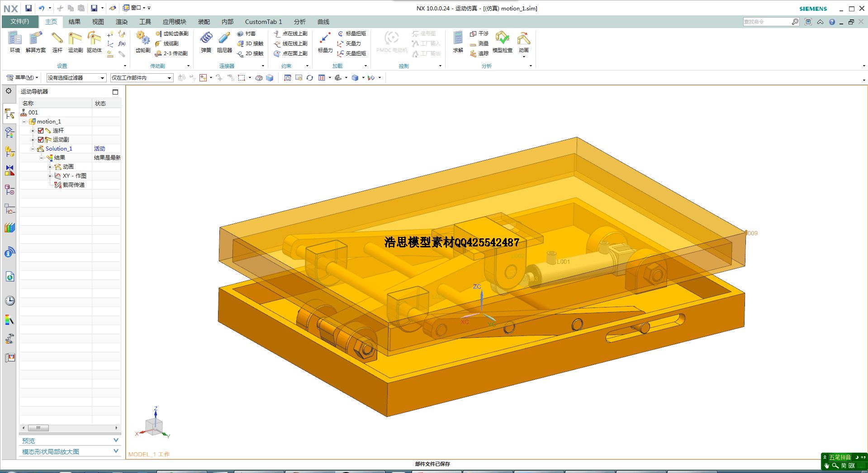Screen dimensions: 868x473
Task: Expand the 预览 panel chevron
Action: point(116,440)
